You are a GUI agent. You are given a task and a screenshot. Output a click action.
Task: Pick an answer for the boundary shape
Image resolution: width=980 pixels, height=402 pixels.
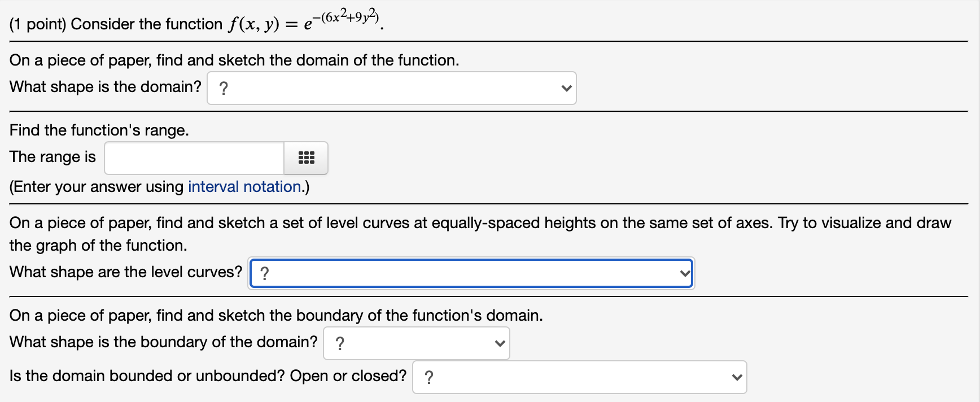pyautogui.click(x=416, y=343)
